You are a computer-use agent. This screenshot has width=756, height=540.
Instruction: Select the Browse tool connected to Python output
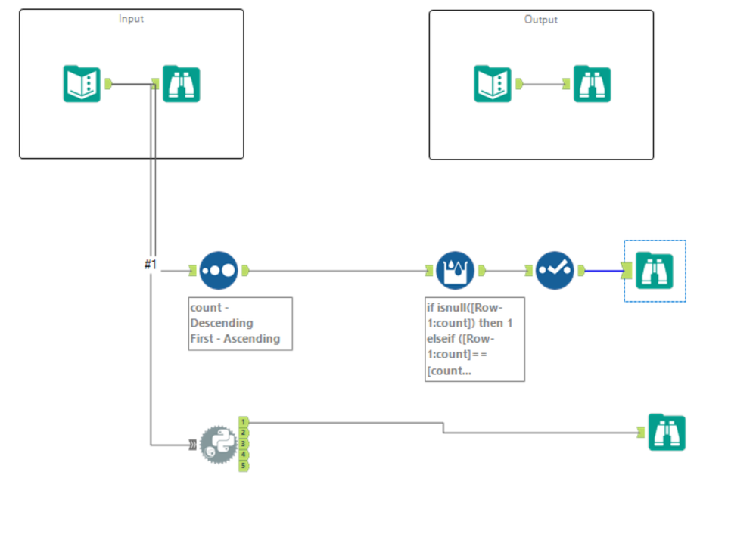pyautogui.click(x=667, y=432)
